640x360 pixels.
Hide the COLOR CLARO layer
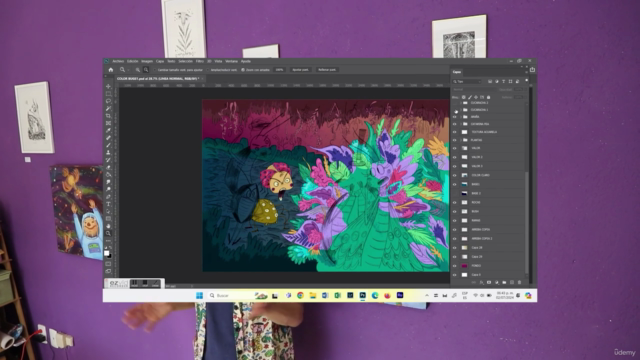point(455,175)
